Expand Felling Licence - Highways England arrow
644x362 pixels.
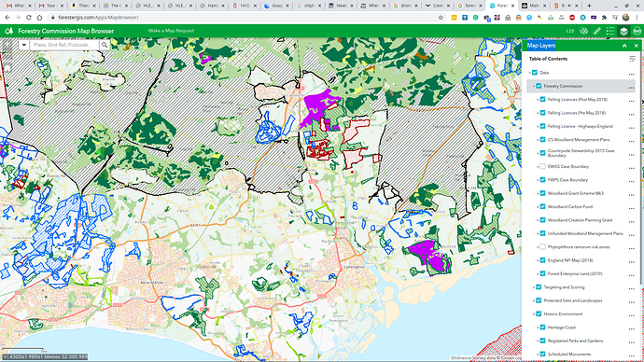538,126
